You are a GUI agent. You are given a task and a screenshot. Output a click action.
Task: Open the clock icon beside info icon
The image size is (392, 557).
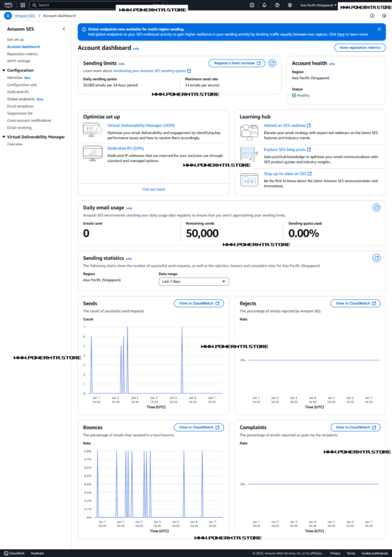[384, 16]
